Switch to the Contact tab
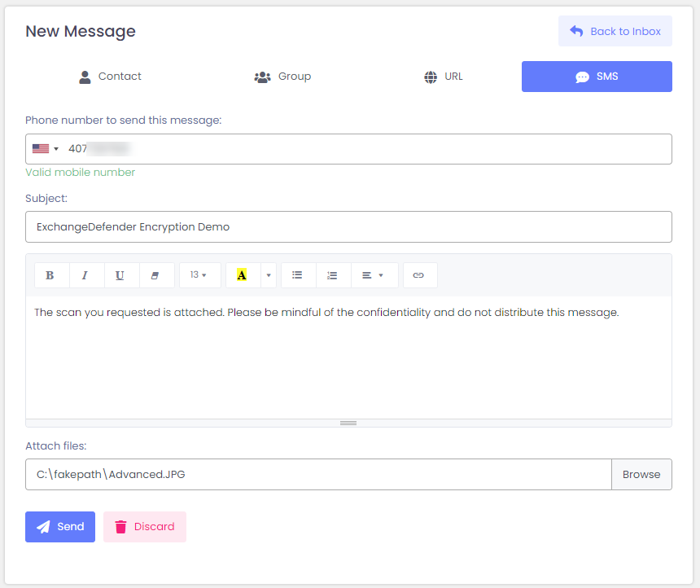This screenshot has width=700, height=588. click(x=110, y=77)
